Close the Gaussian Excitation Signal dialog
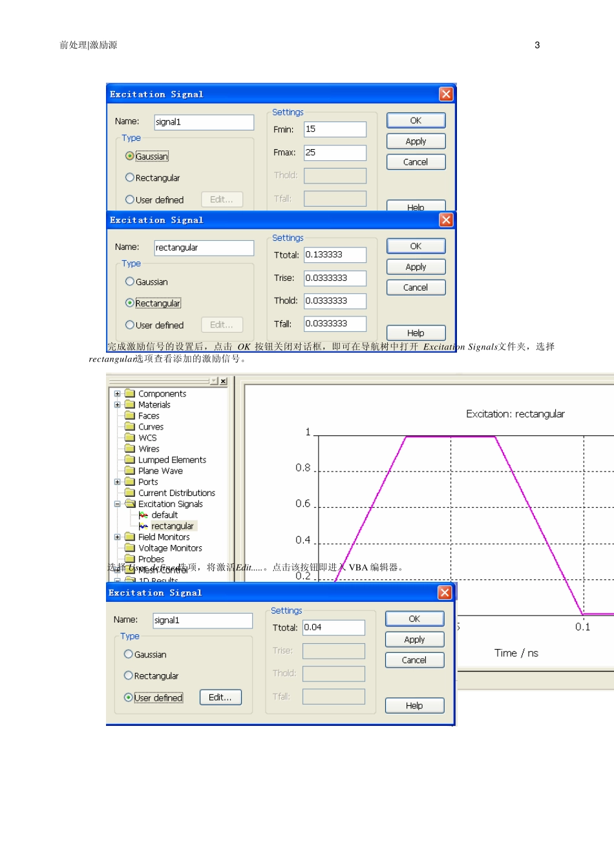 coord(446,94)
